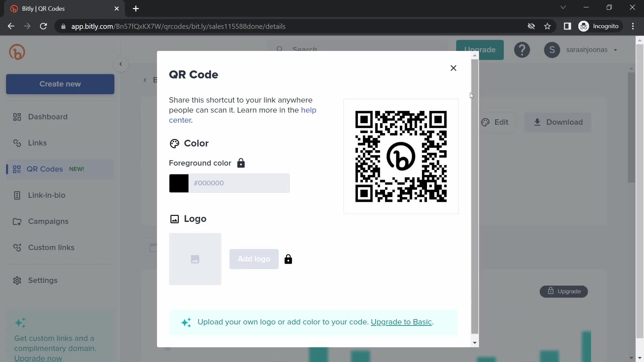The image size is (644, 362).
Task: Select the QR Codes section icon
Action: coord(16,169)
